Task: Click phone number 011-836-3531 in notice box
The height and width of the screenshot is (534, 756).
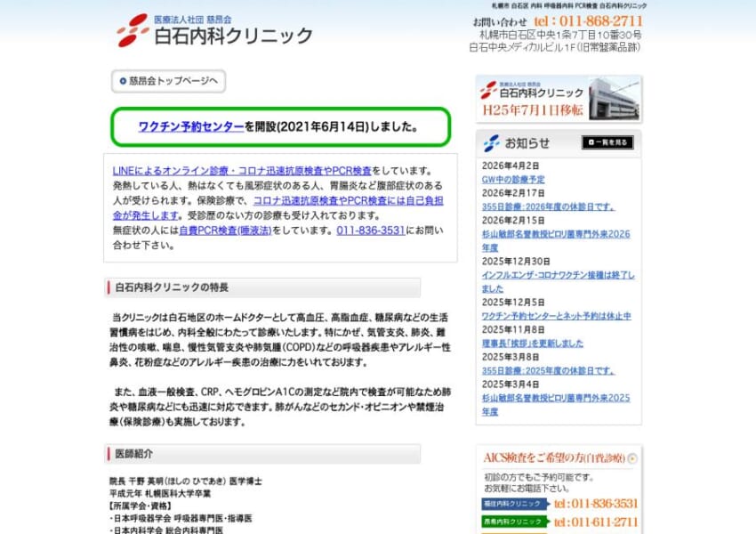Action: click(x=370, y=231)
